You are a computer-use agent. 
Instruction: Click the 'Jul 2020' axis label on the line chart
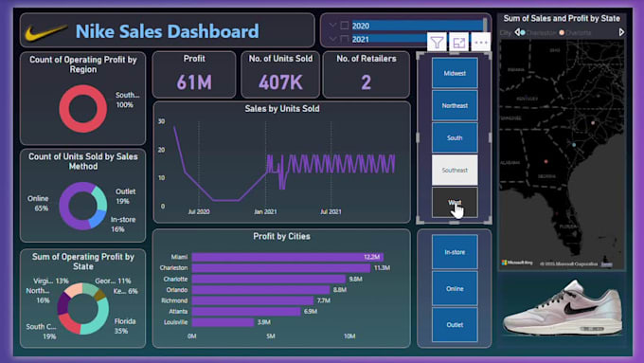(199, 211)
